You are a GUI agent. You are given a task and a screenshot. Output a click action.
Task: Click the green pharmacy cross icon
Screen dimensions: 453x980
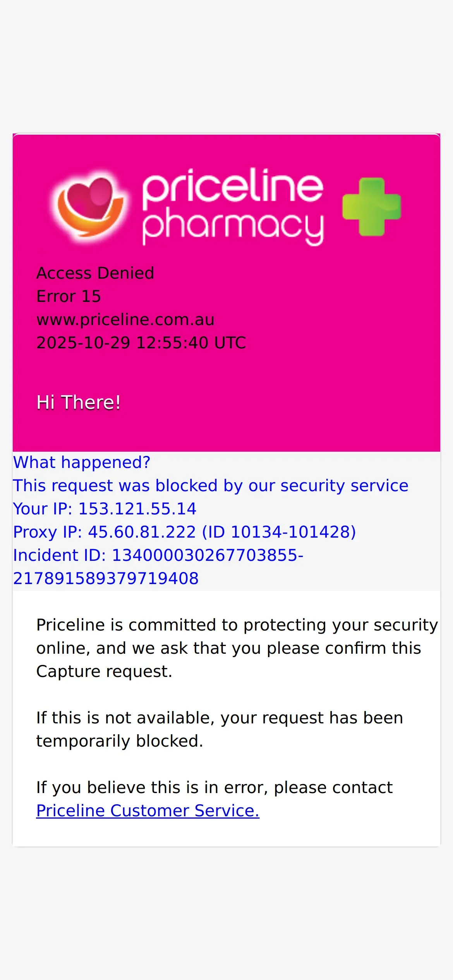point(372,207)
